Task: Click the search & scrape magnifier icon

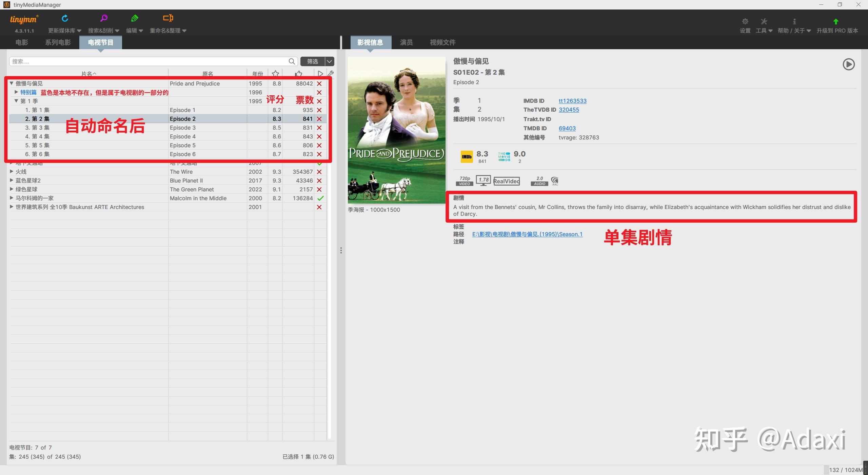Action: click(104, 18)
